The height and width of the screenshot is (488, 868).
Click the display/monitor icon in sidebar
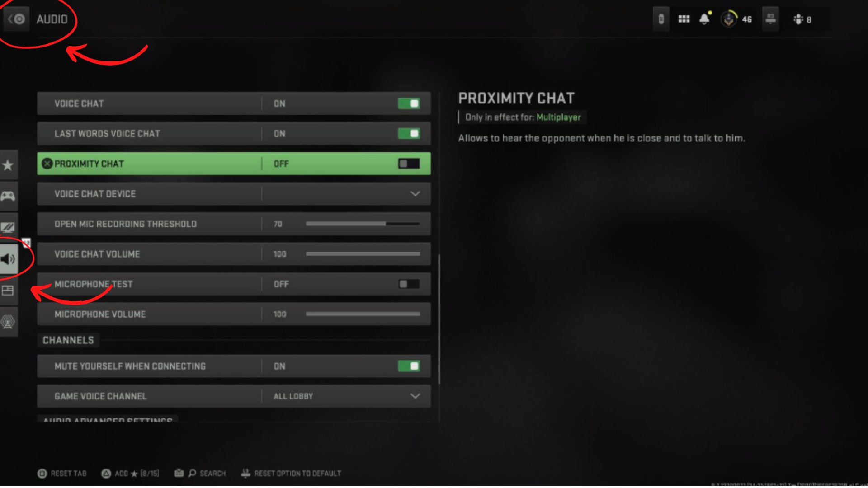(x=8, y=226)
